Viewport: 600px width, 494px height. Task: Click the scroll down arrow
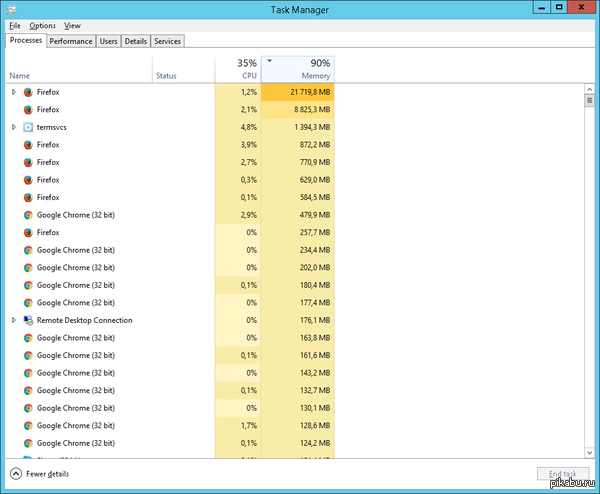pos(589,453)
